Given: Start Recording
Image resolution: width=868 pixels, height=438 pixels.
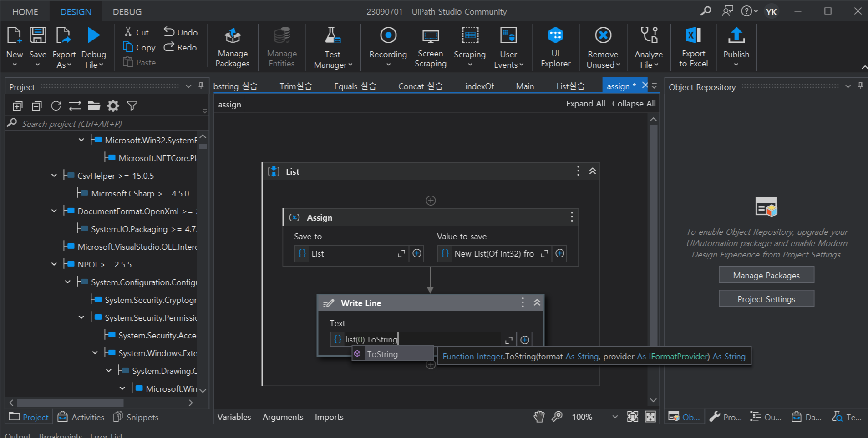Looking at the screenshot, I should pos(388,47).
